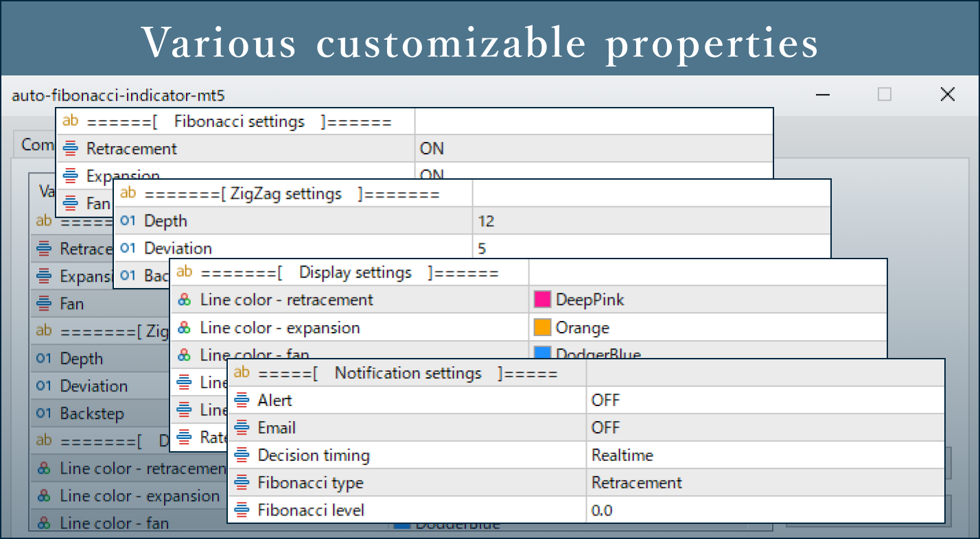Select the Display settings header text
980x539 pixels.
[349, 272]
